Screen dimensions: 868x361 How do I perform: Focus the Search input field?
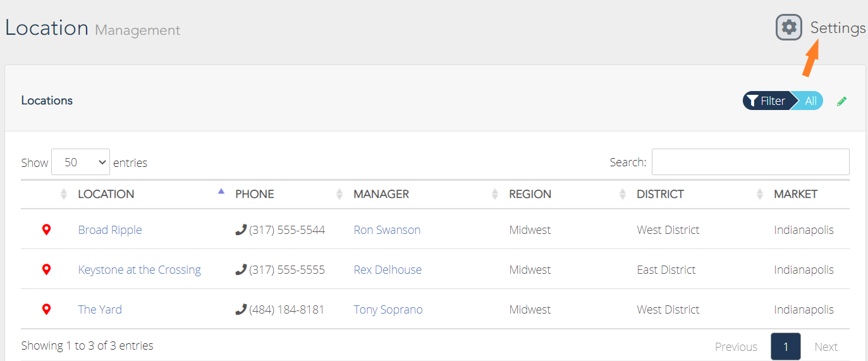point(750,162)
